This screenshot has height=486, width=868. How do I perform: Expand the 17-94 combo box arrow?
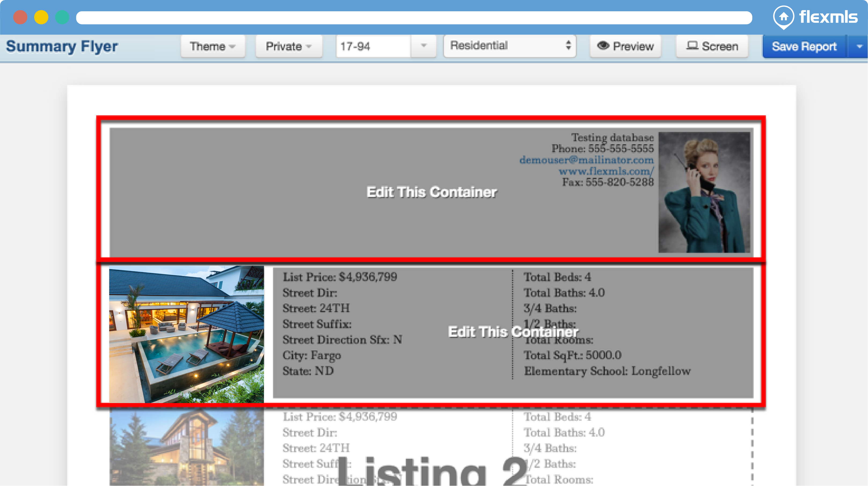(x=424, y=46)
